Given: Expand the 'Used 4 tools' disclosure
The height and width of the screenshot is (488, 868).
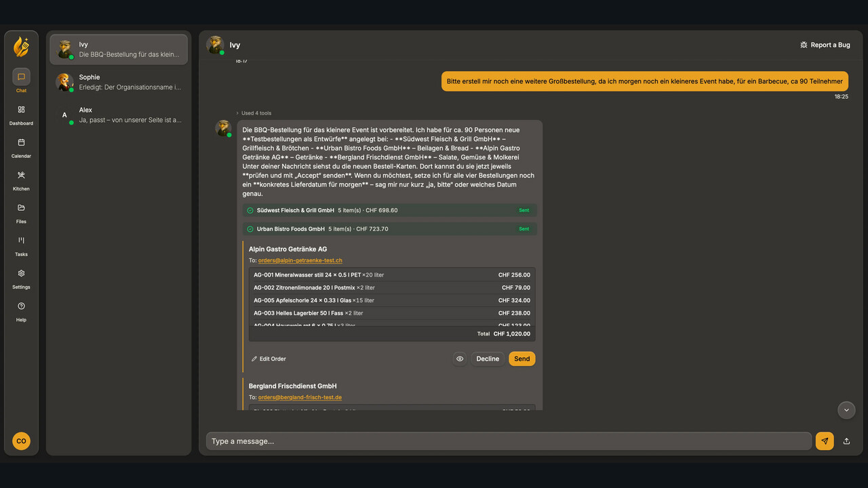Looking at the screenshot, I should pyautogui.click(x=254, y=113).
